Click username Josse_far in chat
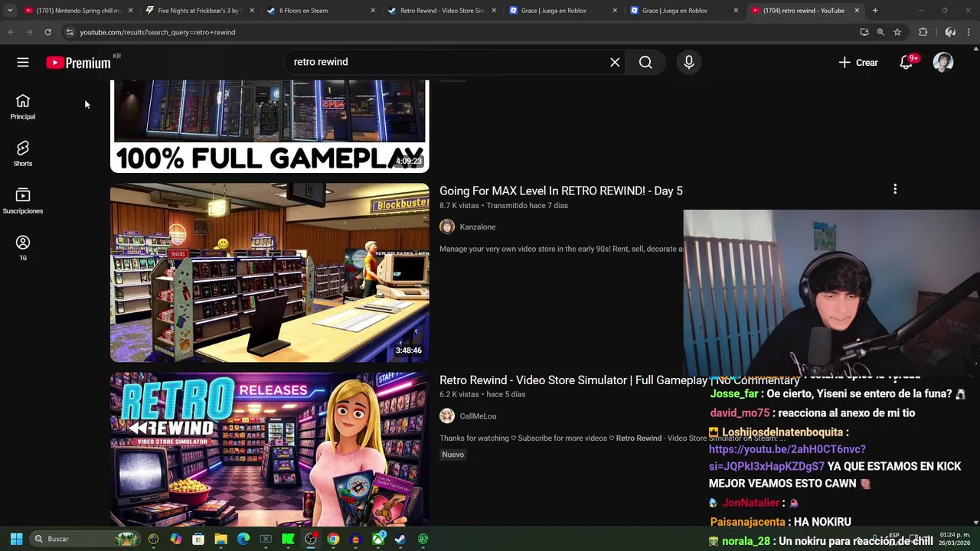Viewport: 980px width, 551px height. coord(733,393)
